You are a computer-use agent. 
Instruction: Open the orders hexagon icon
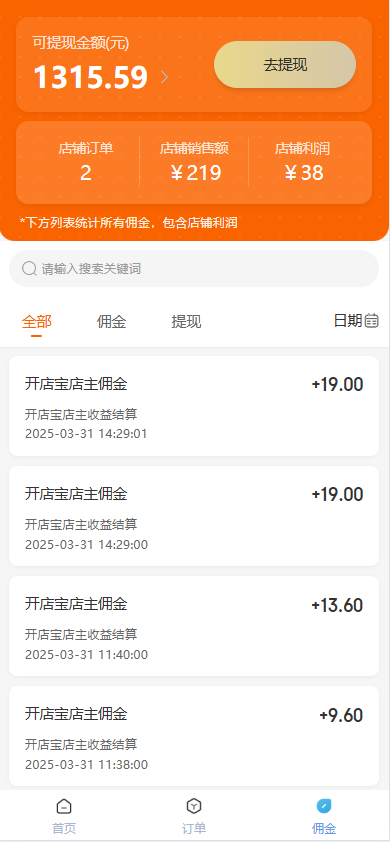tap(194, 806)
